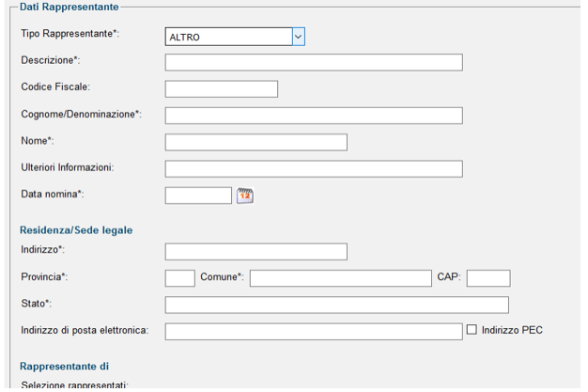This screenshot has height=392, width=588.
Task: Click into the Descrizione text field
Action: point(314,62)
